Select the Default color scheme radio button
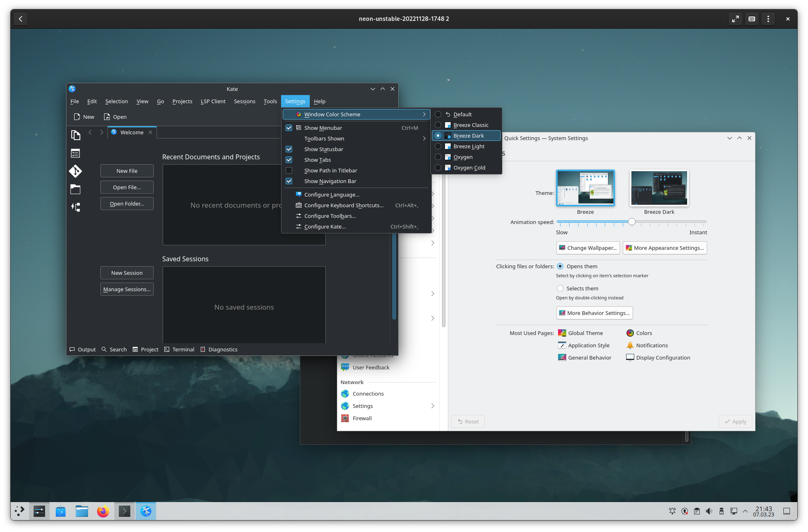Viewport: 808px width, 532px height. [438, 114]
